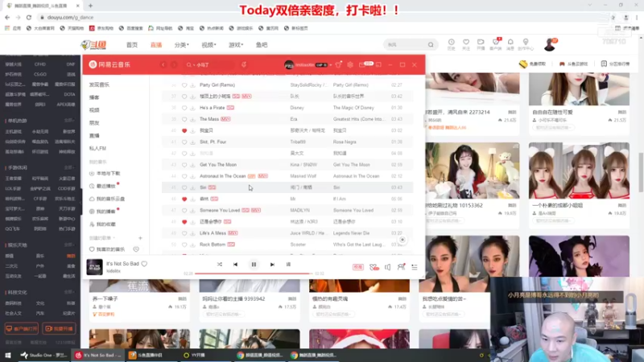Open the play queue list icon

[x=415, y=267]
